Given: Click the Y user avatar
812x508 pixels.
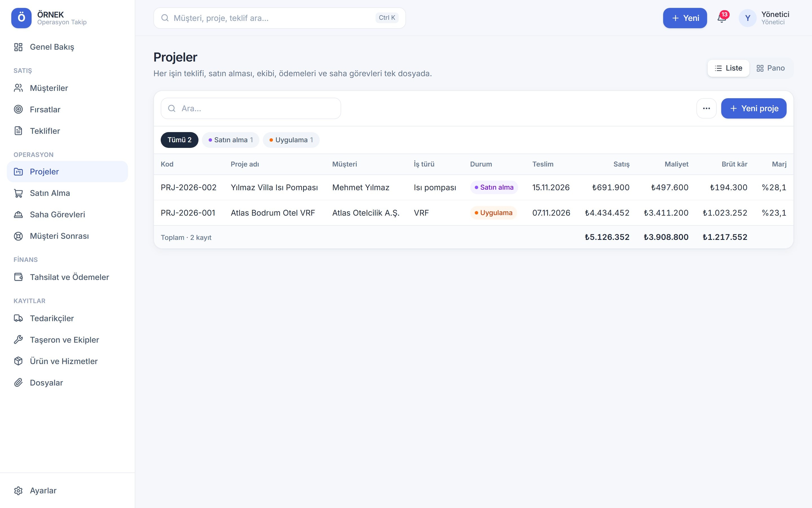Looking at the screenshot, I should [x=748, y=18].
